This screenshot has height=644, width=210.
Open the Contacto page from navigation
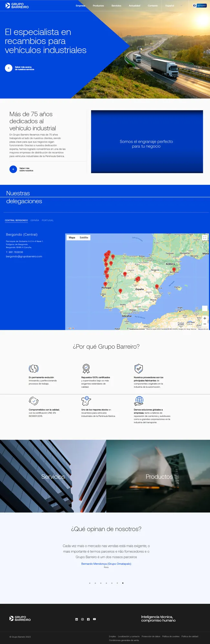153,6
